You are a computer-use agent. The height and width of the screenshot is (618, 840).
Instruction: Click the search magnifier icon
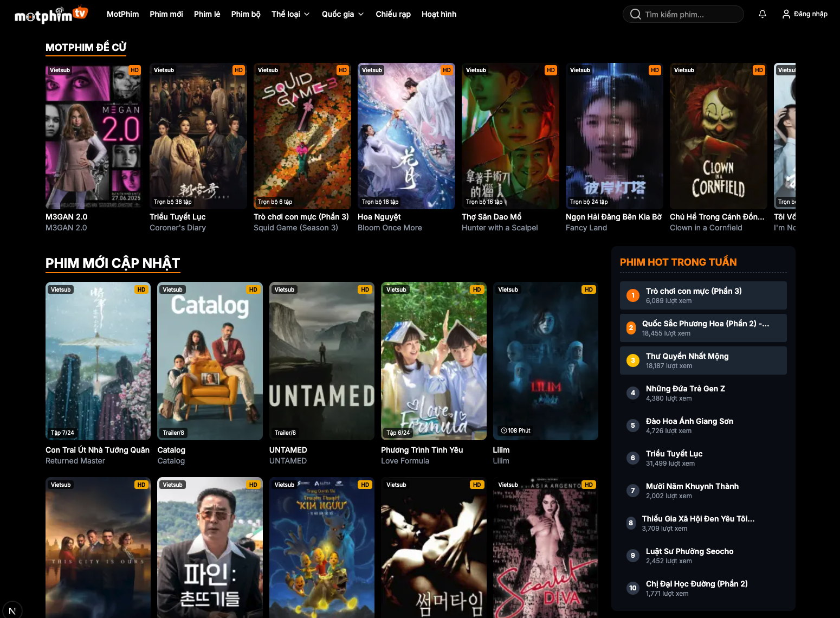click(635, 14)
